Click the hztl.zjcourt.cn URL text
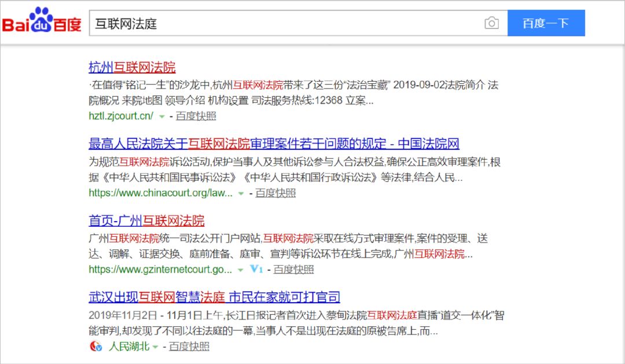Image resolution: width=625 pixels, height=364 pixels. (120, 116)
